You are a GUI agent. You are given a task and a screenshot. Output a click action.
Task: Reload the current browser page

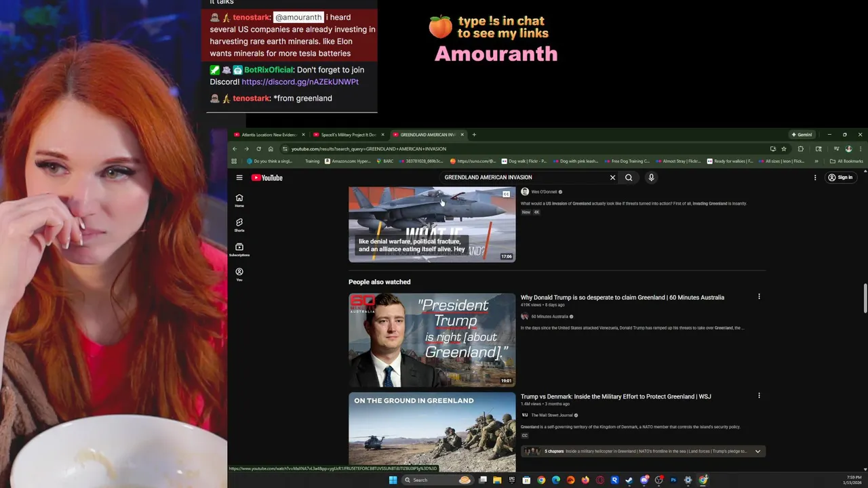tap(258, 149)
